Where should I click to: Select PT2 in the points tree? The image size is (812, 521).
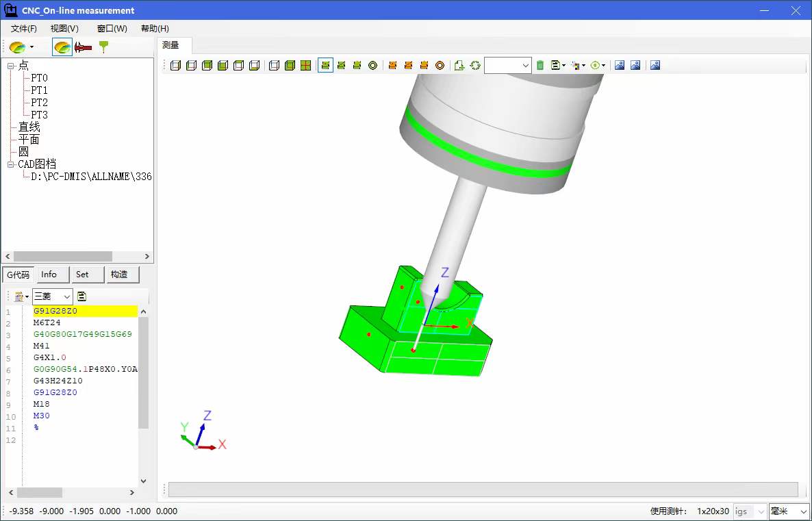40,103
